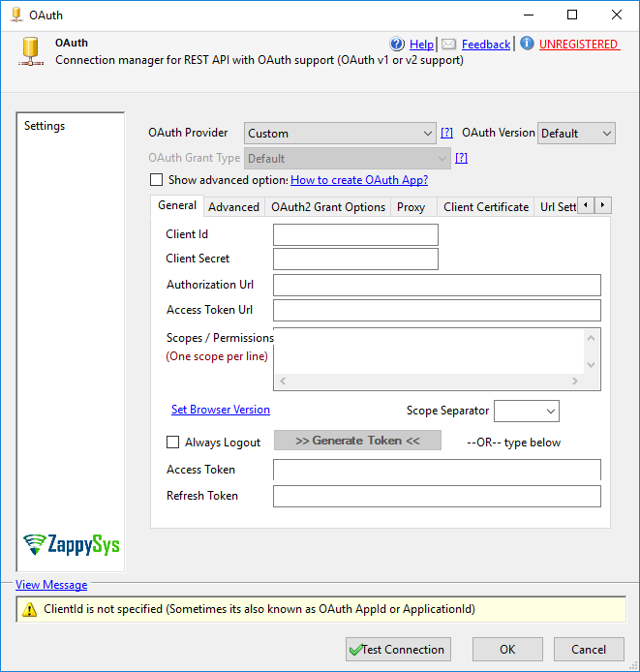
Task: Click the scopes box left scroll arrow
Action: pyautogui.click(x=283, y=381)
